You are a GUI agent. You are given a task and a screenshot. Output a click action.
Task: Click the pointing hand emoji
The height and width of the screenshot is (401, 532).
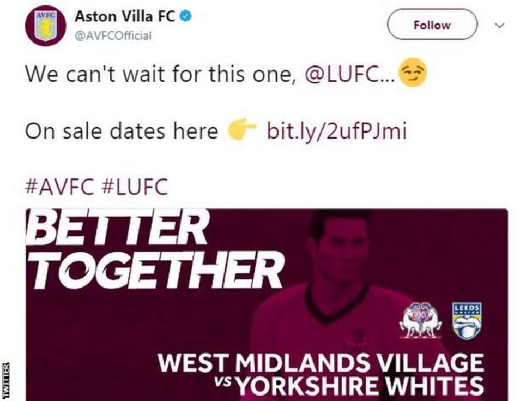[241, 130]
